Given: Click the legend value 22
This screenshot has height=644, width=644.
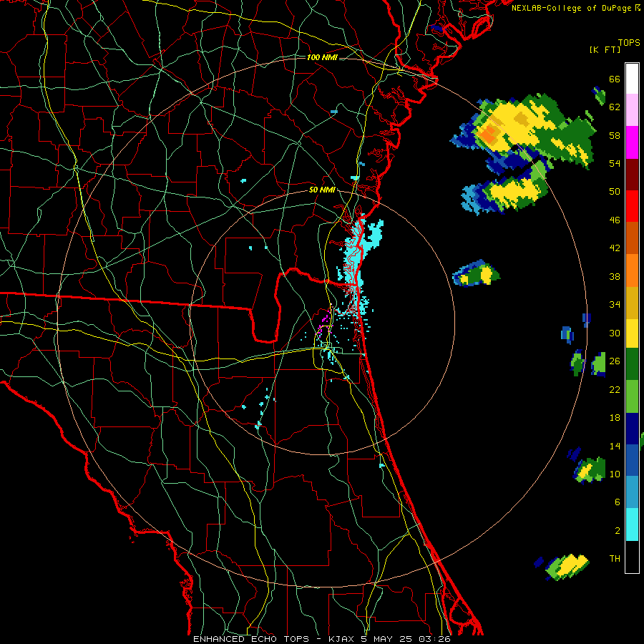Looking at the screenshot, I should tap(615, 389).
